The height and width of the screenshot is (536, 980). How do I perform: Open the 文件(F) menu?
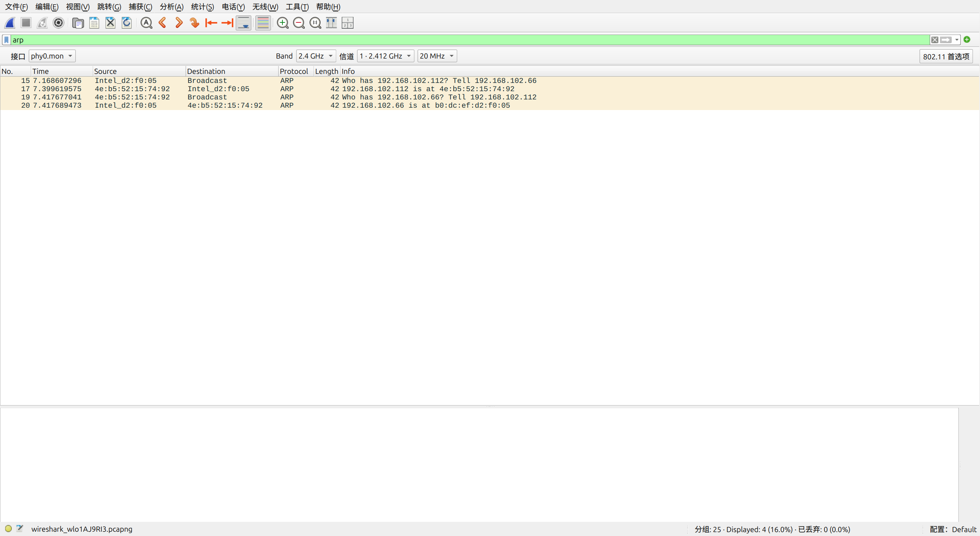tap(16, 7)
